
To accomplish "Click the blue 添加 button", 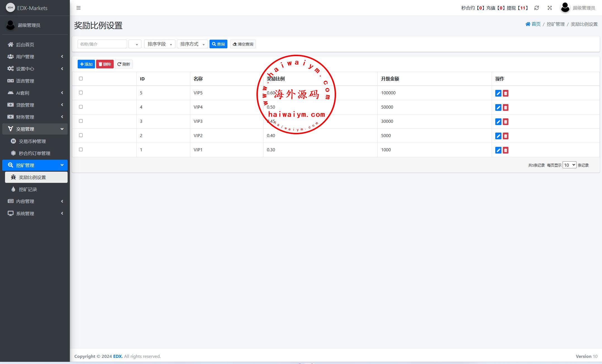I will [86, 64].
